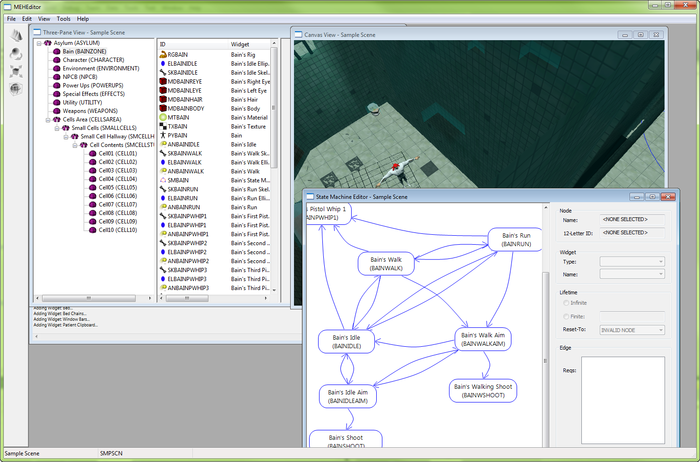700x462 pixels.
Task: Select the Infinite lifetime radio button
Action: [566, 303]
